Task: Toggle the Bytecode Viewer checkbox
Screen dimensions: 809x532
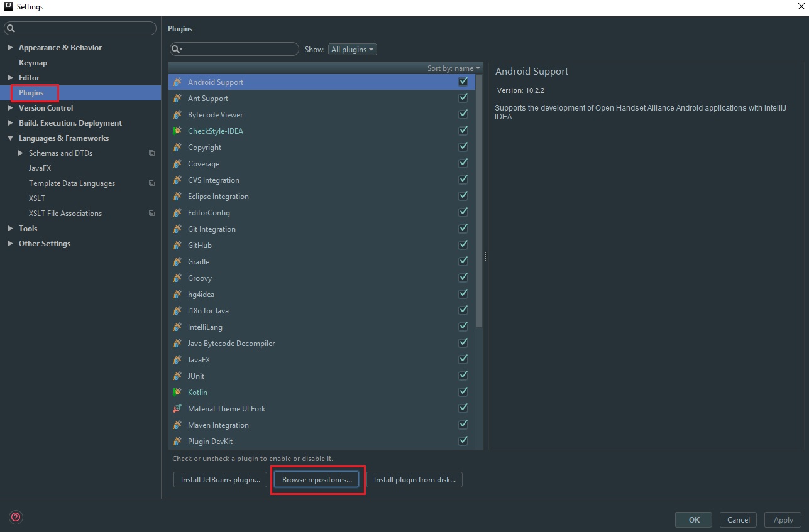Action: point(463,114)
